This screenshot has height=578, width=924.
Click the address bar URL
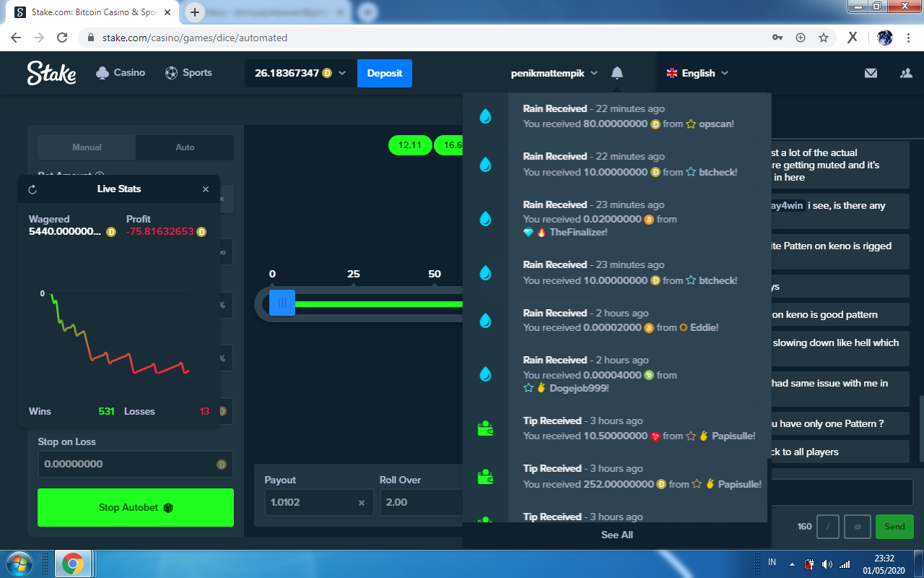click(x=194, y=38)
